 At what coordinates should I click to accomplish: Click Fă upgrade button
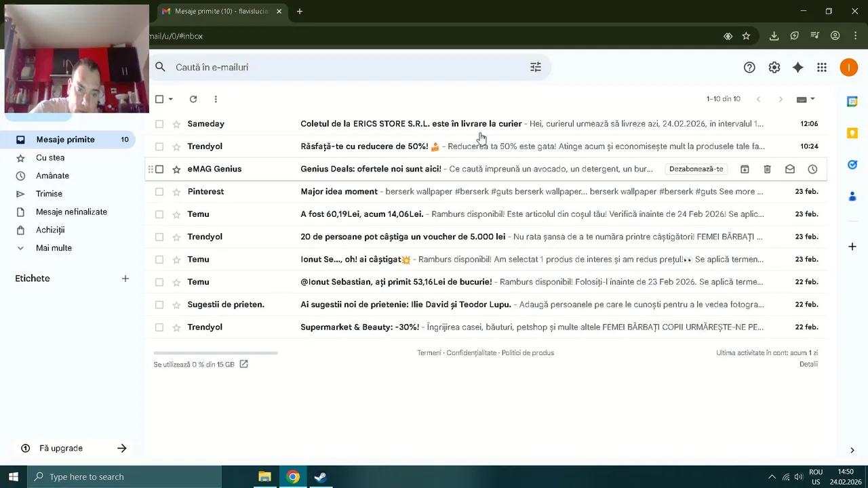tap(73, 448)
